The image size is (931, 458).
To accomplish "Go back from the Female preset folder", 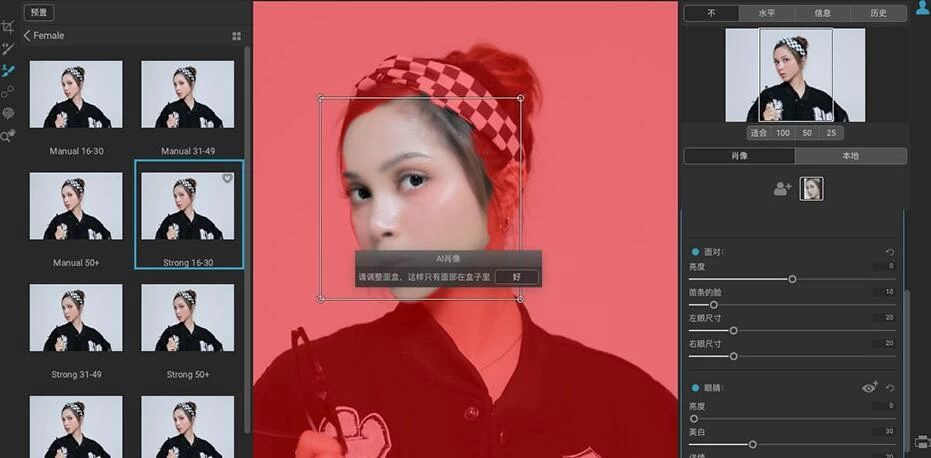I will pyautogui.click(x=27, y=36).
